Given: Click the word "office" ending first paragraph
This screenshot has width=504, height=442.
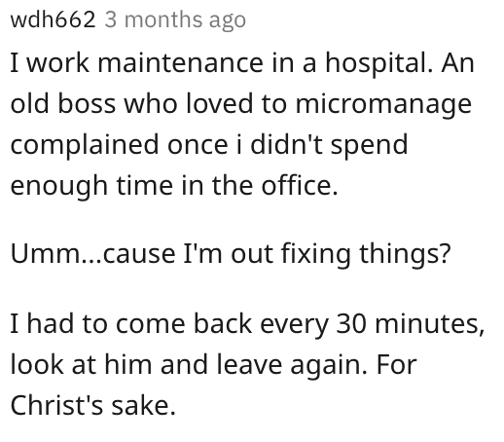Looking at the screenshot, I should click(x=300, y=185).
